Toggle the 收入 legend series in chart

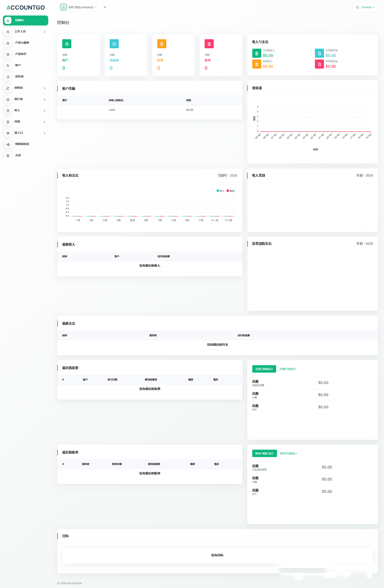(220, 191)
